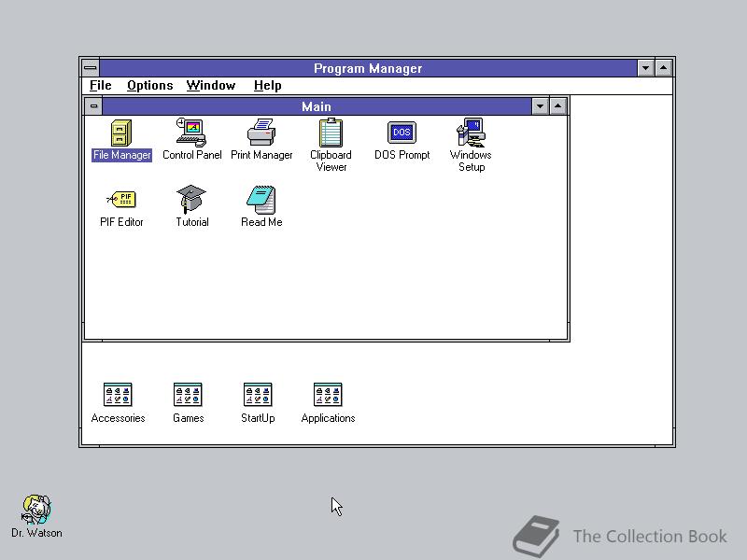Image resolution: width=747 pixels, height=560 pixels.
Task: Open the Clipboard Viewer
Action: point(331,133)
